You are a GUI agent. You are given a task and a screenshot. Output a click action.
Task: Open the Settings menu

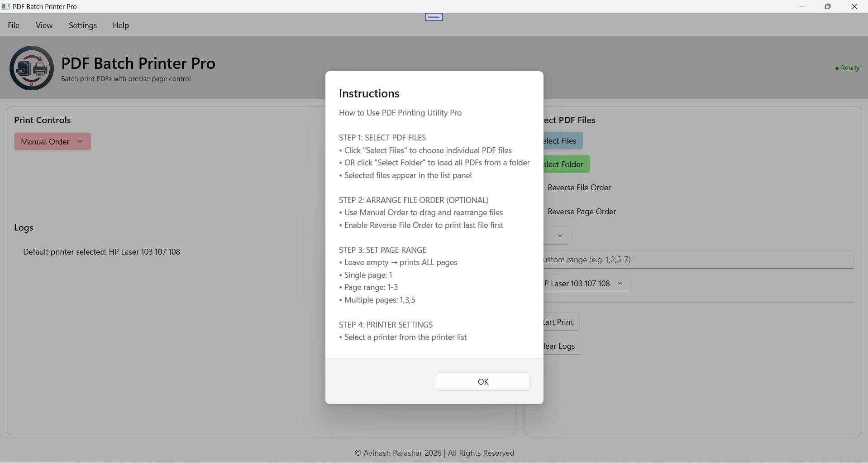[x=83, y=25]
